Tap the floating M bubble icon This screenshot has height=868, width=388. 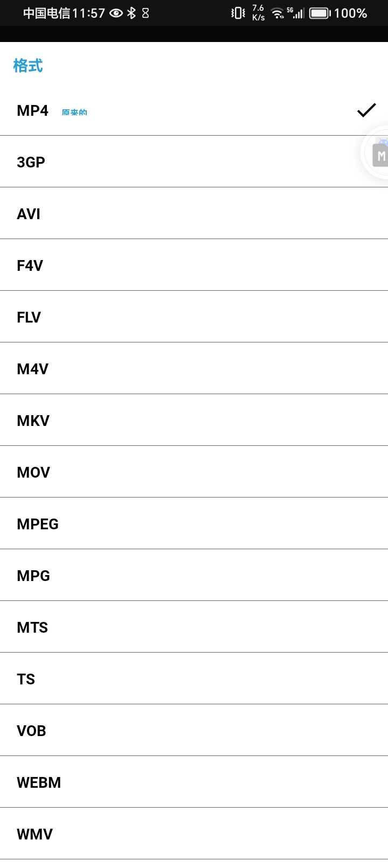point(380,155)
